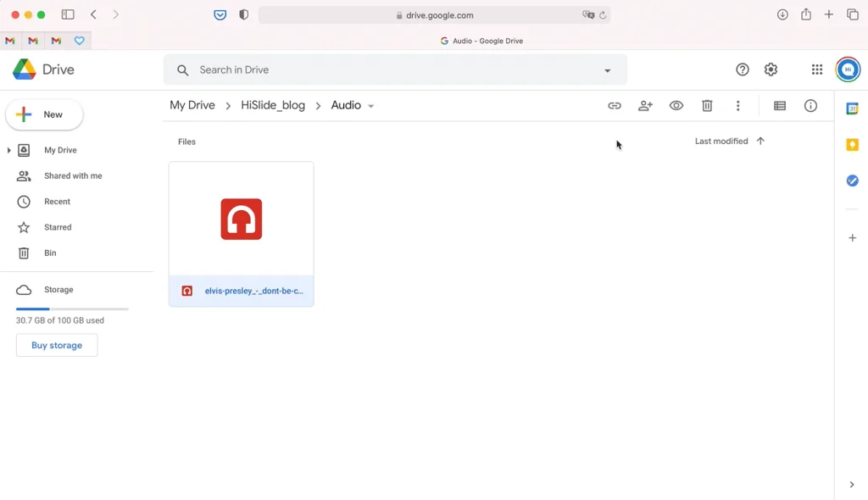Open the Google account avatar
Image resolution: width=868 pixels, height=500 pixels.
[x=848, y=69]
